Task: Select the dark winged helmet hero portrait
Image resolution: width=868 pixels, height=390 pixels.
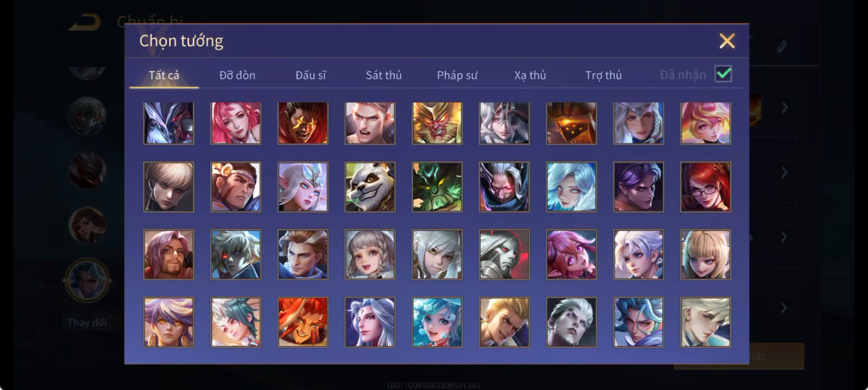Action: tap(168, 123)
